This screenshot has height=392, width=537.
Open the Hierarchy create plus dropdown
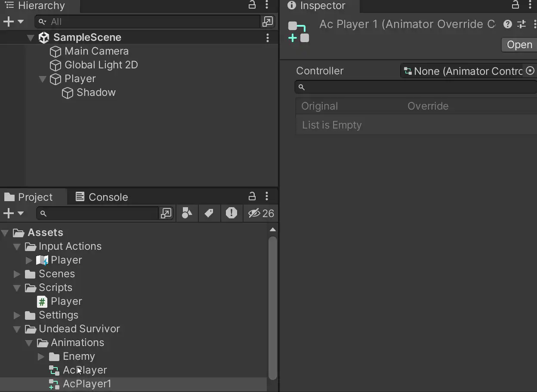(x=13, y=21)
